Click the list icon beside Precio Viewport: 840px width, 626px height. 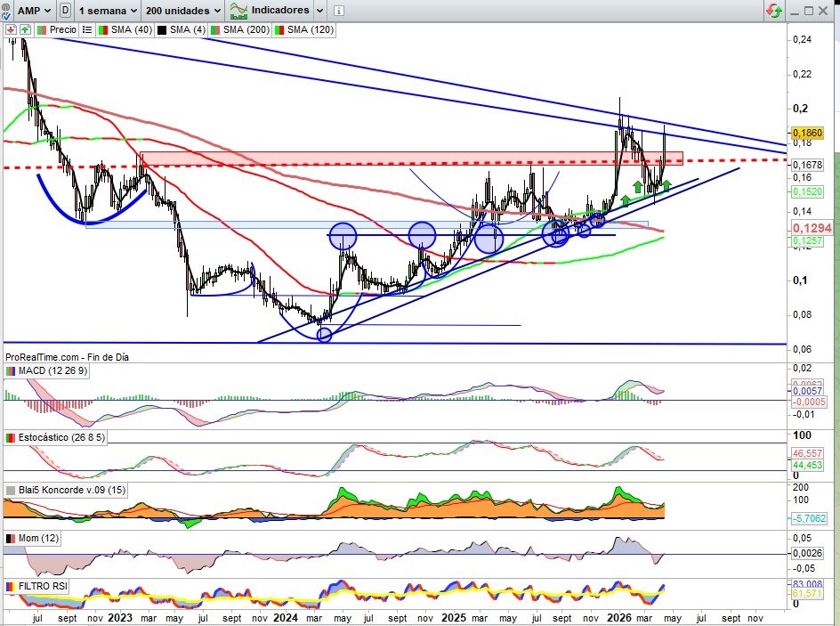(87, 29)
